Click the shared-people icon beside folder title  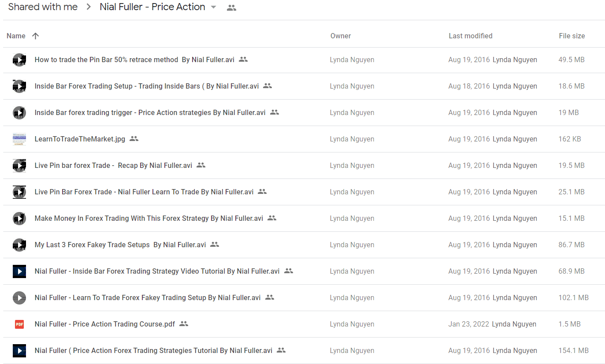coord(231,7)
